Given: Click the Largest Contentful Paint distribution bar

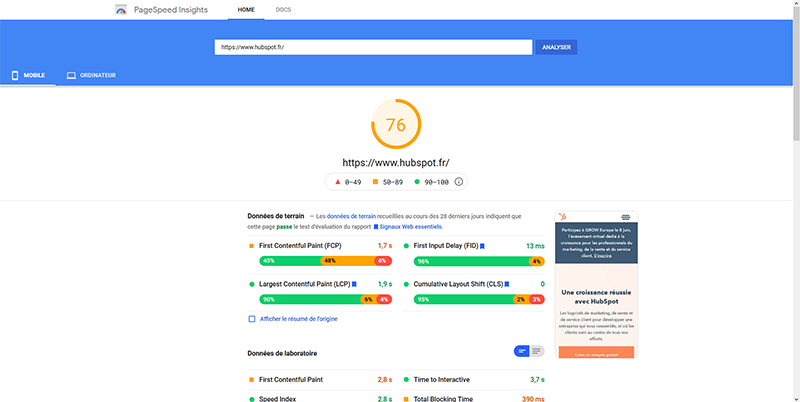Looking at the screenshot, I should click(326, 299).
